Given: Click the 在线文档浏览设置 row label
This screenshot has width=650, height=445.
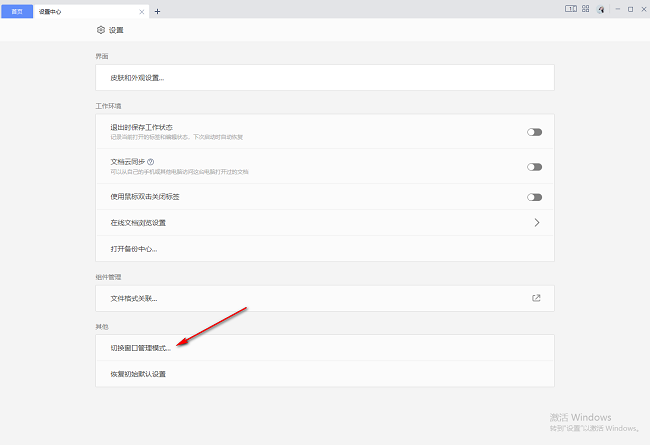Looking at the screenshot, I should [x=138, y=223].
